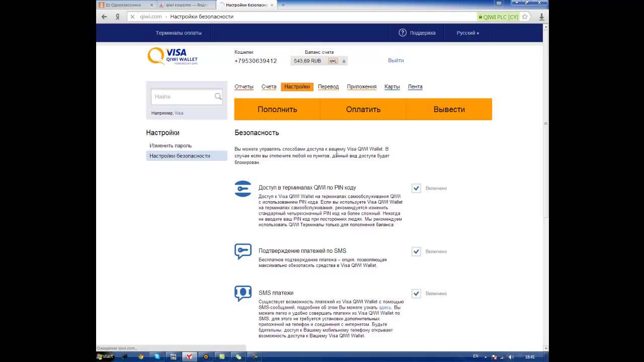Click the PIN code key icon

[x=243, y=189]
